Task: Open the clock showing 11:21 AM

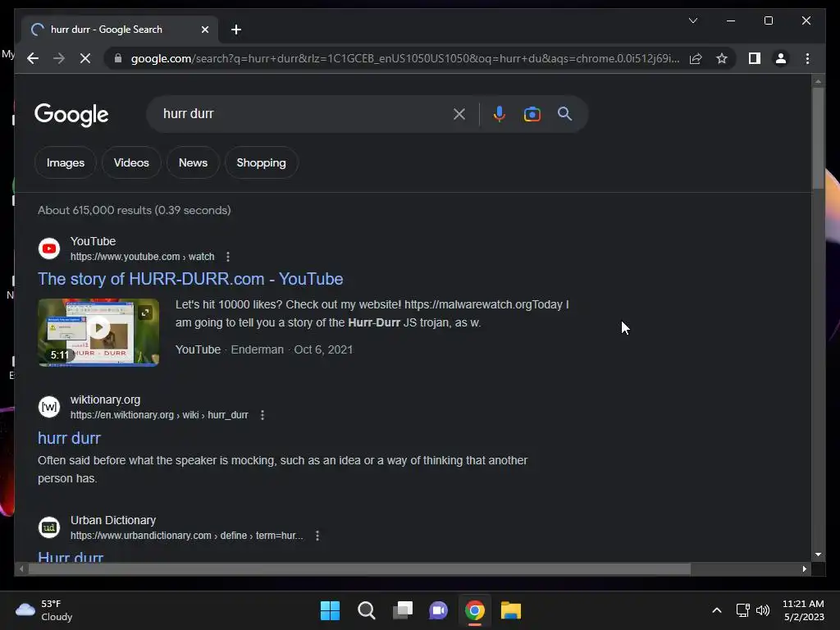Action: (803, 610)
